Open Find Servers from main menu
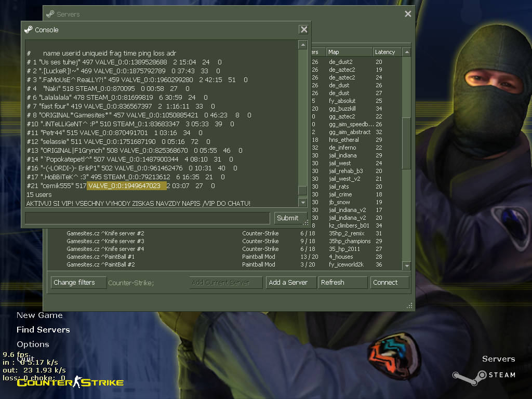 tap(43, 330)
